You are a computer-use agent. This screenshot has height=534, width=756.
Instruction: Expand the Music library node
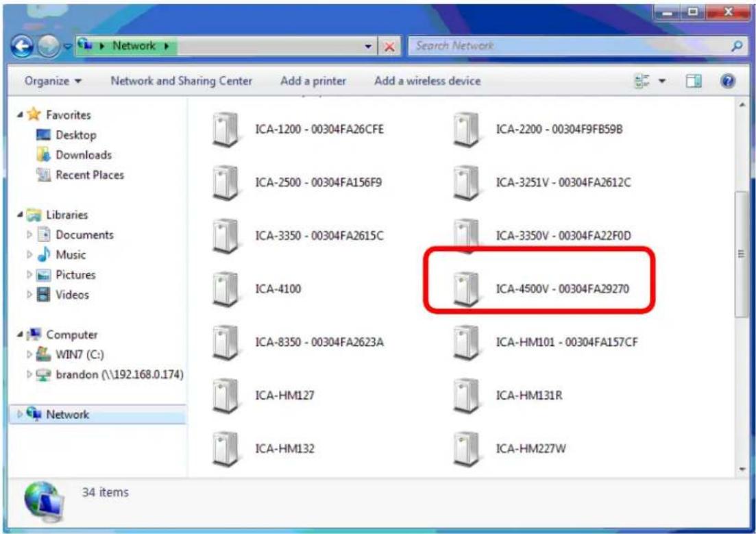pyautogui.click(x=29, y=255)
